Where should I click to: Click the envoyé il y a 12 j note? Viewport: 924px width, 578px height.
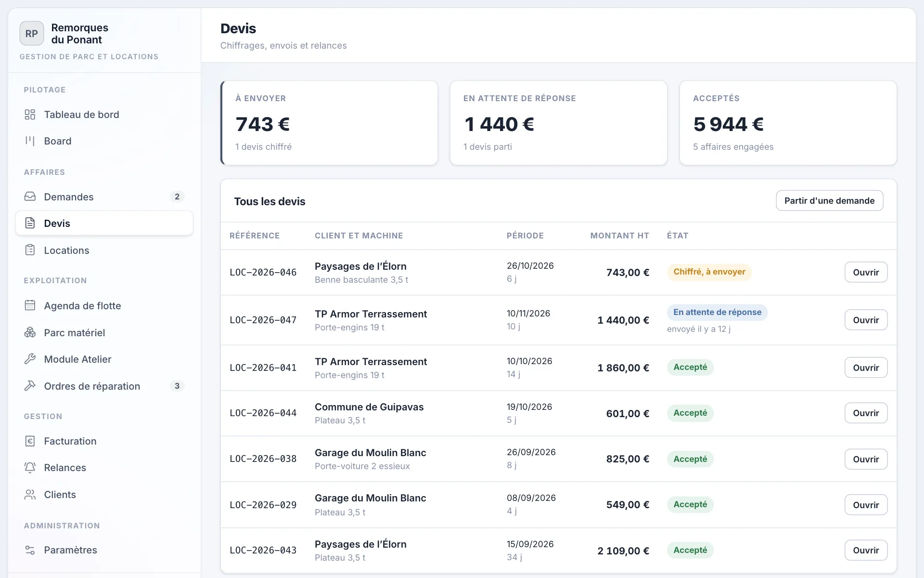tap(699, 329)
